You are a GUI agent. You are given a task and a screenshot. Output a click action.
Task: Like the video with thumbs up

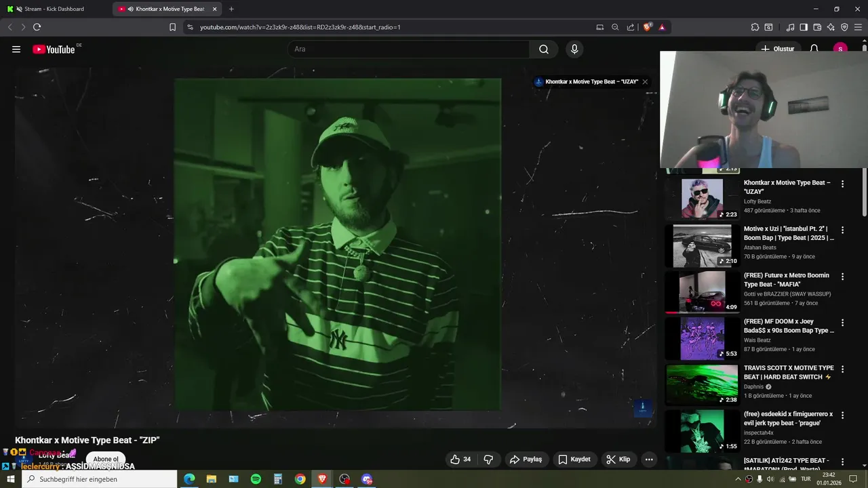pos(460,460)
